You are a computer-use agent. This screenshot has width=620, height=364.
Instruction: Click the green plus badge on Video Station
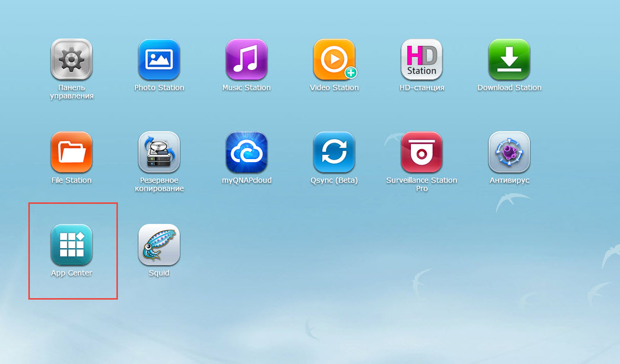point(351,73)
